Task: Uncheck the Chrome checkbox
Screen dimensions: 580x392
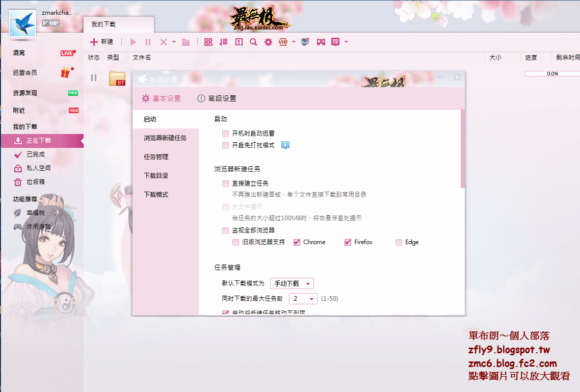Action: tap(297, 242)
